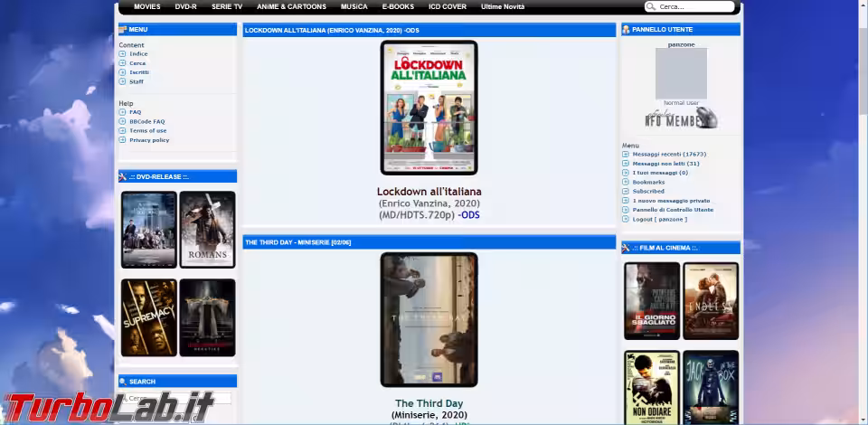
Task: Open the ICD COVER menu item
Action: [448, 6]
